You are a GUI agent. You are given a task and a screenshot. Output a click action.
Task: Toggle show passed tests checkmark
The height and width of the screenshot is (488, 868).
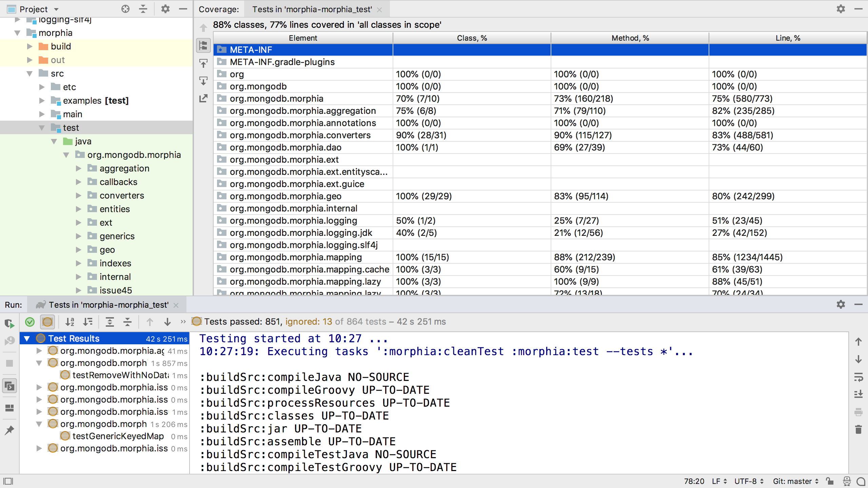tap(30, 322)
